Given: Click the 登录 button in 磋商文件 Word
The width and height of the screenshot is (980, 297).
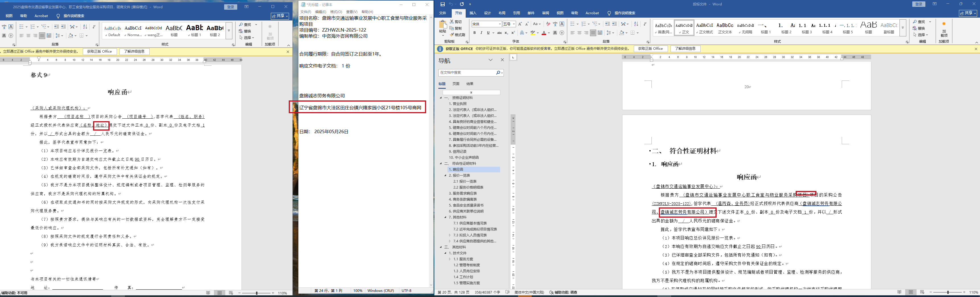Looking at the screenshot, I should coord(231,7).
